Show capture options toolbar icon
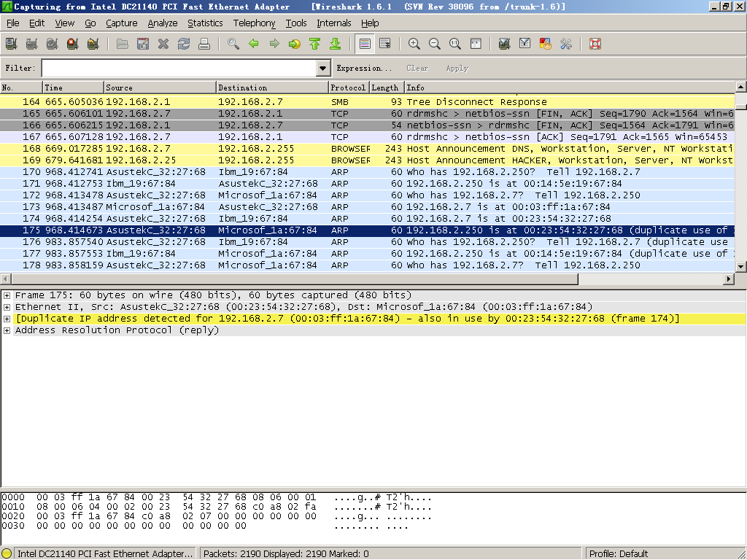 pyautogui.click(x=32, y=44)
